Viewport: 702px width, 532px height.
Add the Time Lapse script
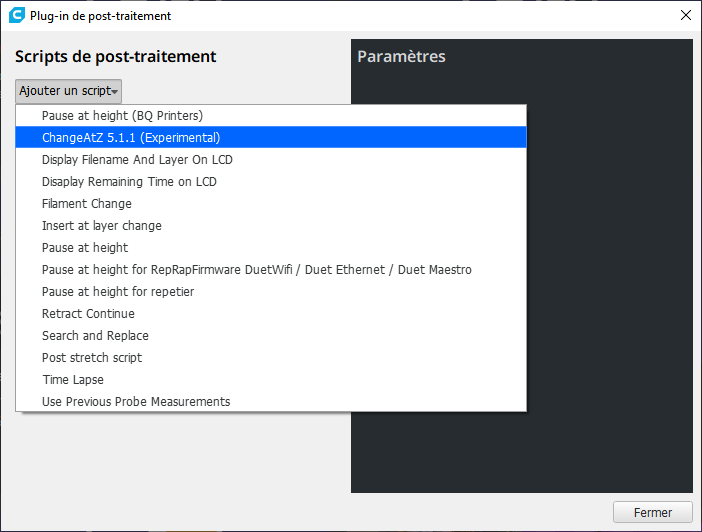(73, 380)
